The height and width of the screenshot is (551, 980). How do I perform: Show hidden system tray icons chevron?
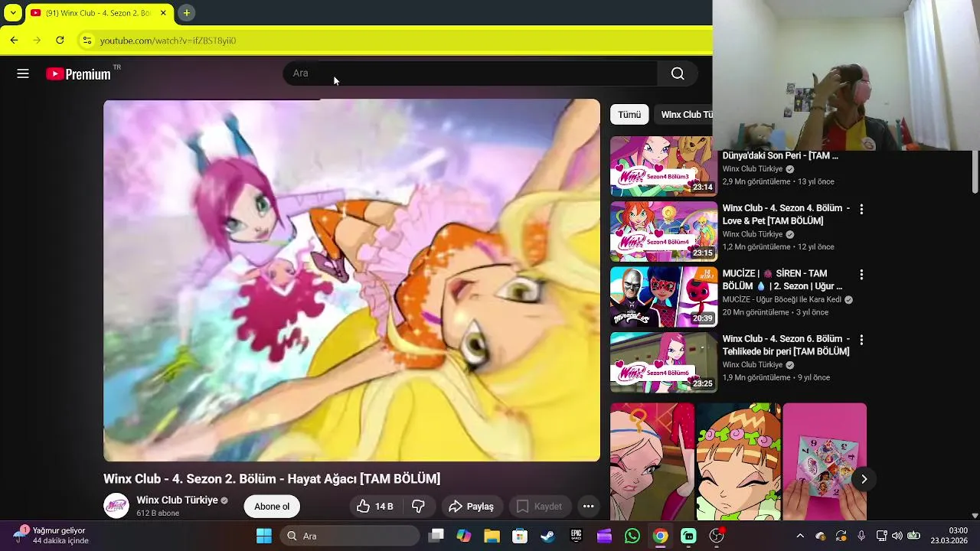[x=800, y=536]
